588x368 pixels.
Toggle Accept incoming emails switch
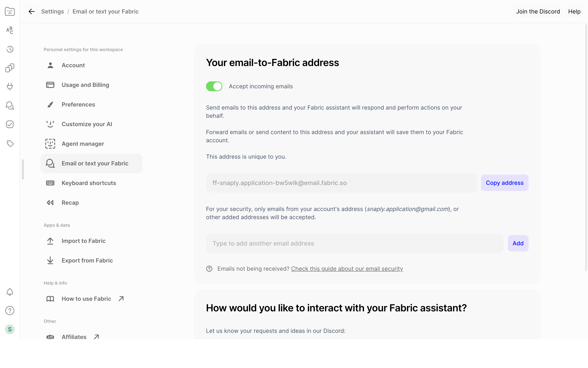pyautogui.click(x=214, y=86)
